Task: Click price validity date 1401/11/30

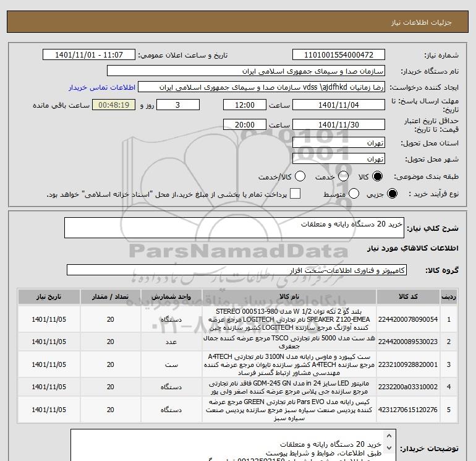Action: tap(339, 124)
